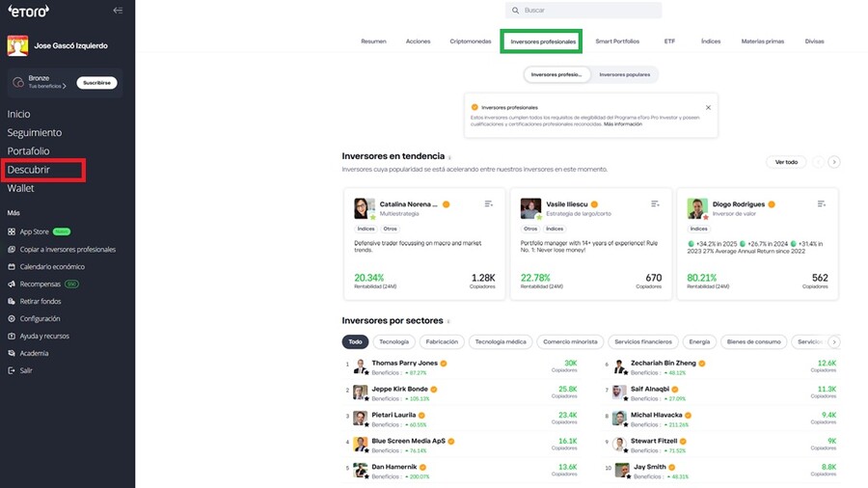Go to next trending investors arrow
The width and height of the screenshot is (868, 488).
pos(833,162)
